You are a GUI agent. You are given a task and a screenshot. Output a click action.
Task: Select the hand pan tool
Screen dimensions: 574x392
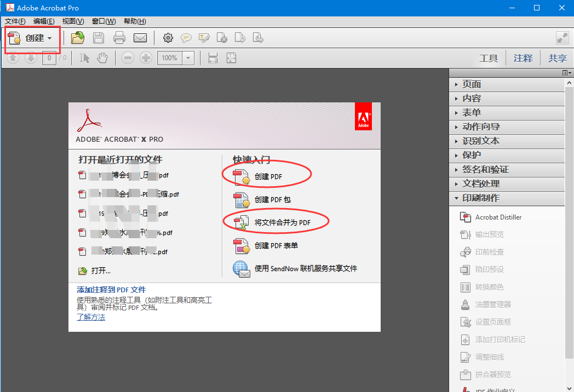pos(102,58)
